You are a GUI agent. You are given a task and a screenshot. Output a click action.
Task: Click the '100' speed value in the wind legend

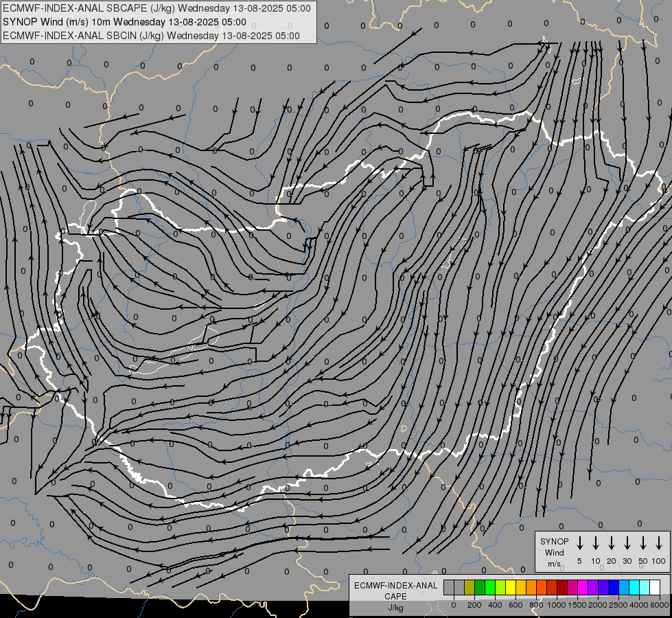[x=659, y=561]
